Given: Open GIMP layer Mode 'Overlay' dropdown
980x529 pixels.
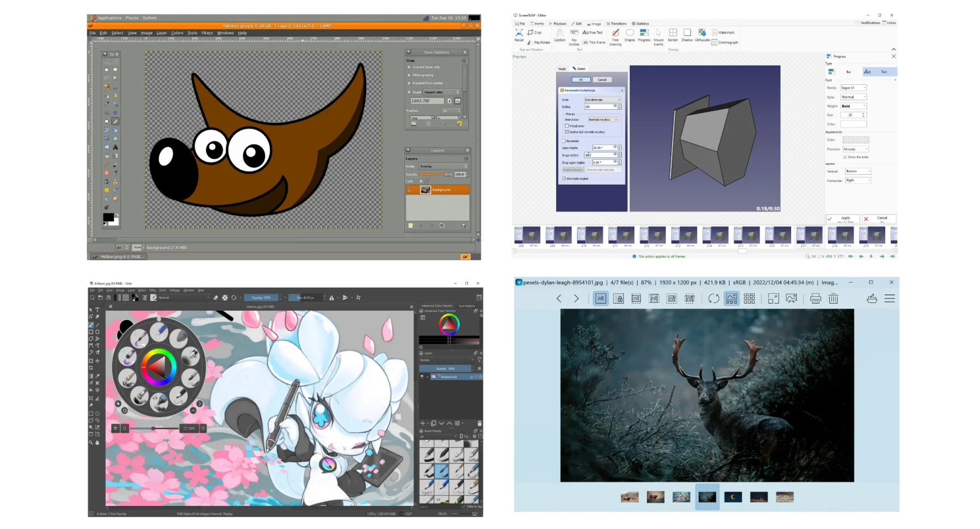Looking at the screenshot, I should tap(443, 166).
